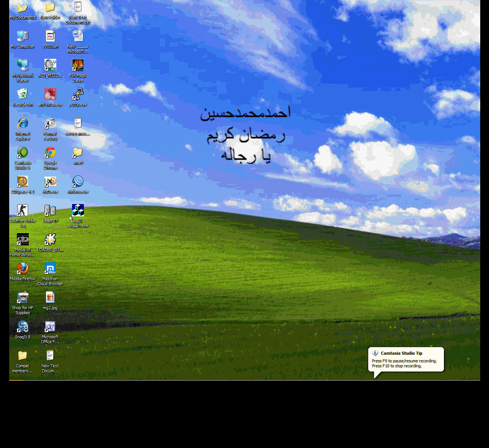489x448 pixels.
Task: Click the Shop for HP Supplies icon
Action: pyautogui.click(x=23, y=298)
